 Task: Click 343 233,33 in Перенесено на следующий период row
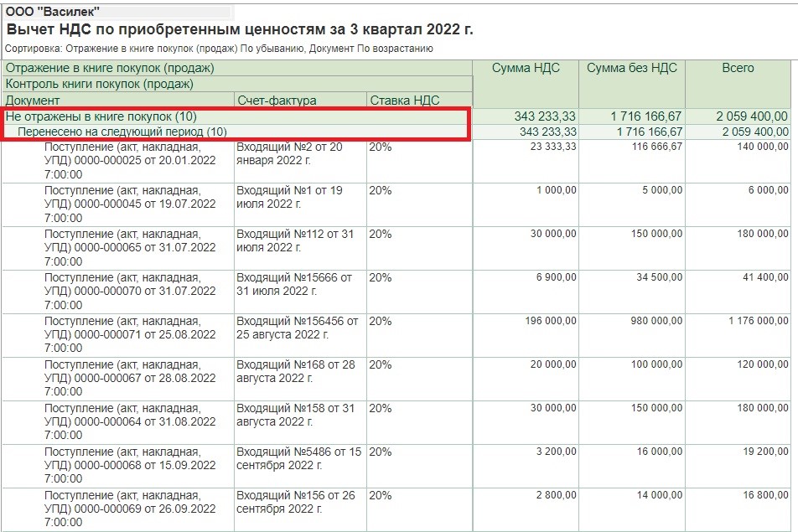[x=547, y=132]
